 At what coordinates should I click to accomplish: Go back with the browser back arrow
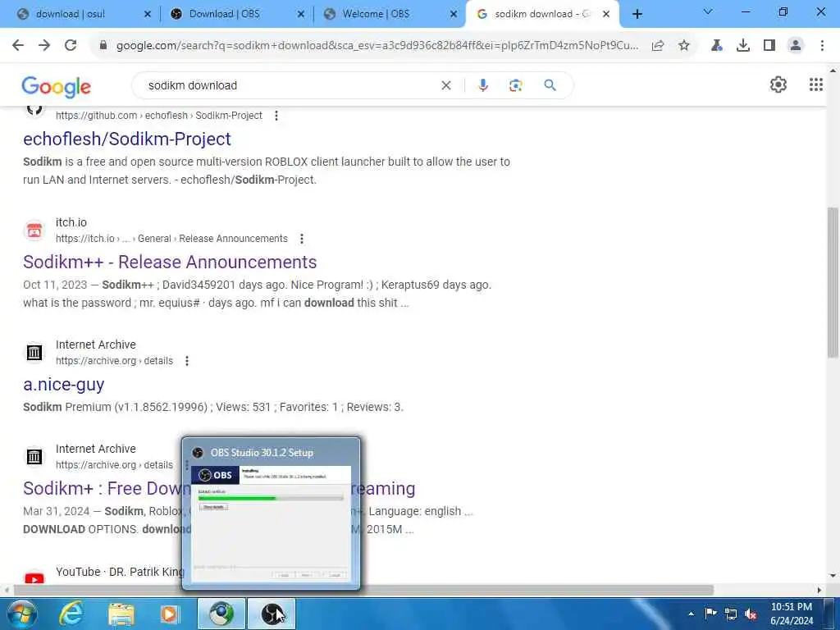pyautogui.click(x=18, y=46)
